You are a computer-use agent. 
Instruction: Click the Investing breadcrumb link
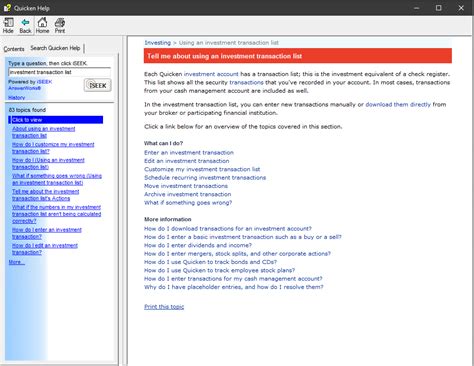click(157, 43)
